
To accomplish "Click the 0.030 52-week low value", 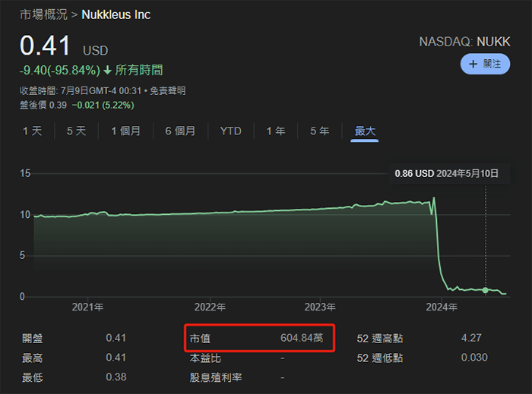I will tap(474, 358).
